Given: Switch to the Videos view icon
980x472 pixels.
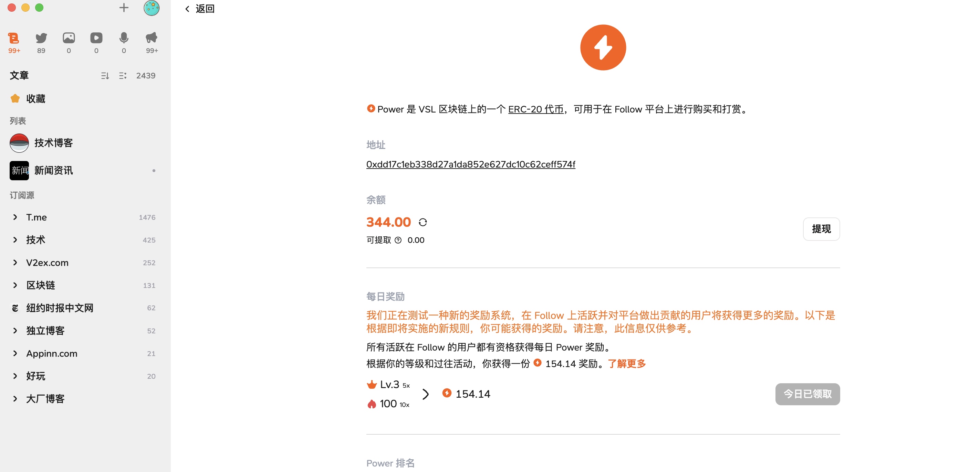Looking at the screenshot, I should pyautogui.click(x=96, y=38).
